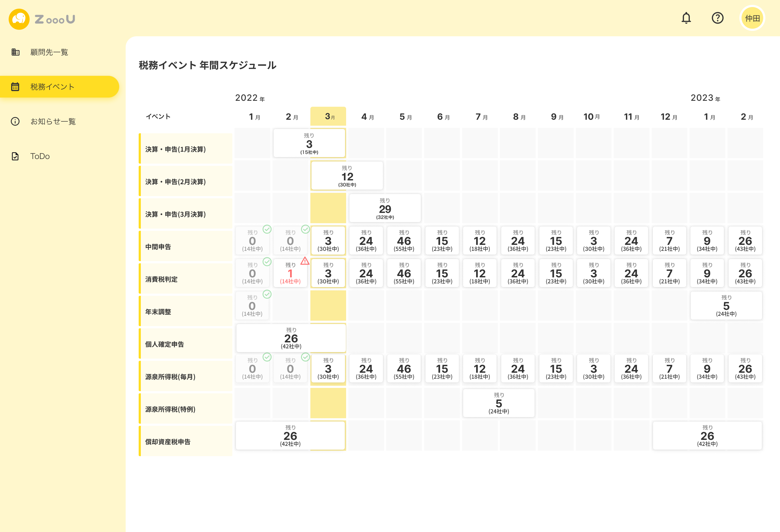
Task: Open the 顧問先一覧 menu item
Action: [49, 52]
